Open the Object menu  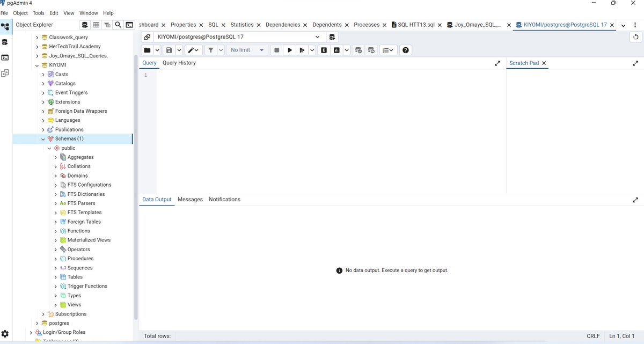tap(20, 13)
